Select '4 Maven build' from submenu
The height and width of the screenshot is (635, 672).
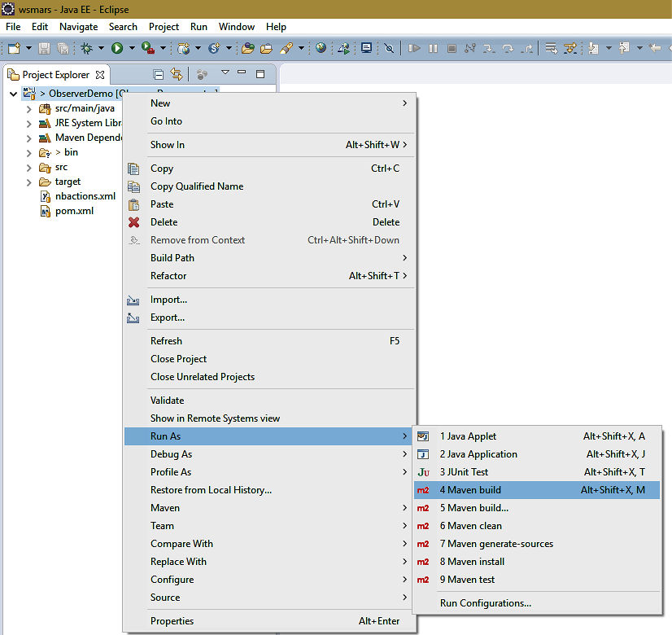pyautogui.click(x=470, y=490)
